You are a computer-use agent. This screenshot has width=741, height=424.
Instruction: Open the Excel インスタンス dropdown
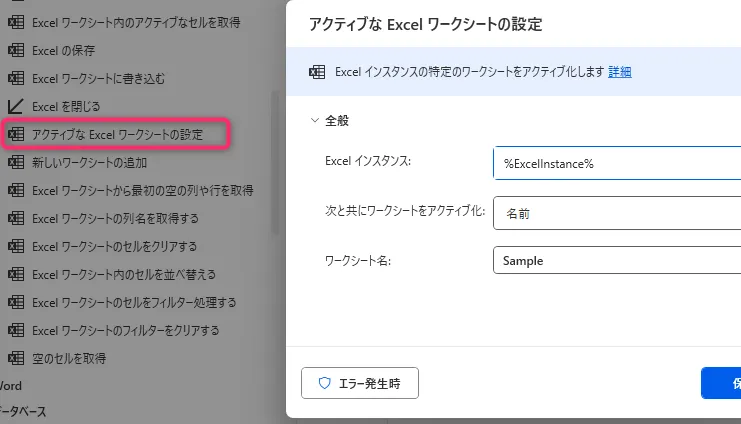pos(616,163)
